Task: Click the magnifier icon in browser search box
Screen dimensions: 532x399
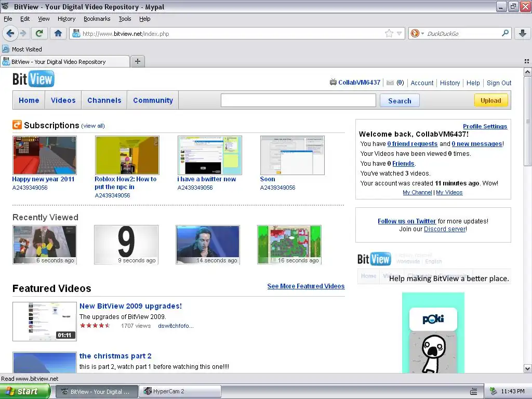Action: [x=505, y=33]
